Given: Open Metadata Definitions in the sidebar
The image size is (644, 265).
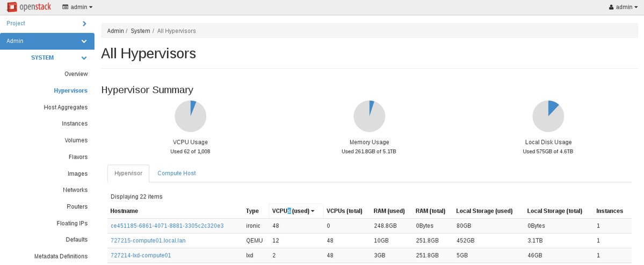Looking at the screenshot, I should (61, 256).
